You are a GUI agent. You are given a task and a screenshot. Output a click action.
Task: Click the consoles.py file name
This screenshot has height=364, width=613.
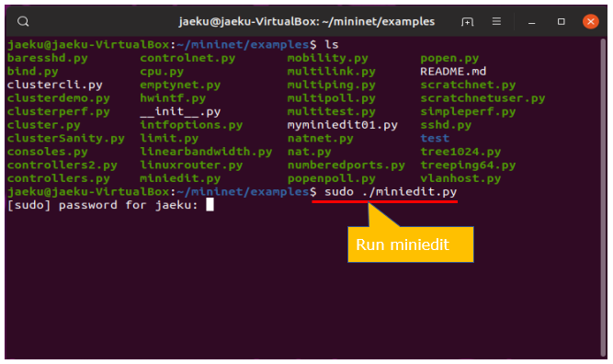click(48, 152)
